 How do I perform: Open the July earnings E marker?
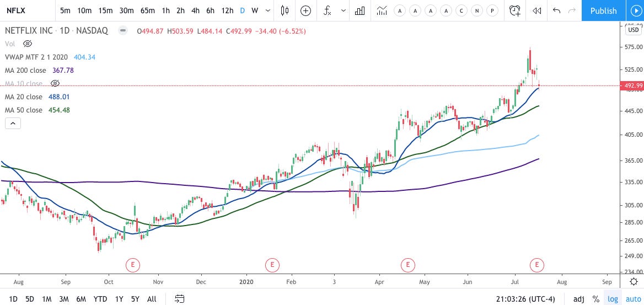(x=537, y=265)
